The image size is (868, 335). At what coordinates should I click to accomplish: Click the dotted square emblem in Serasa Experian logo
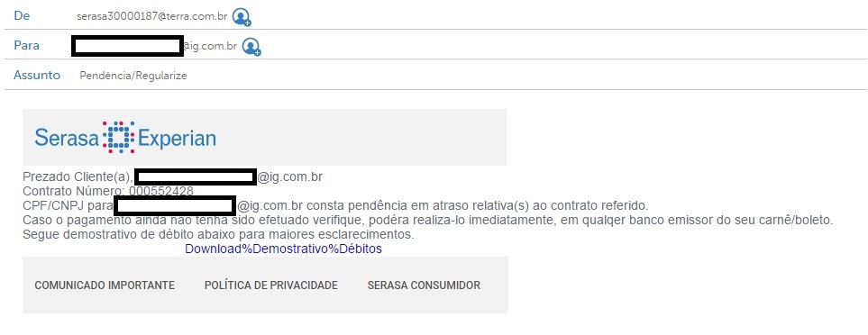click(x=118, y=137)
